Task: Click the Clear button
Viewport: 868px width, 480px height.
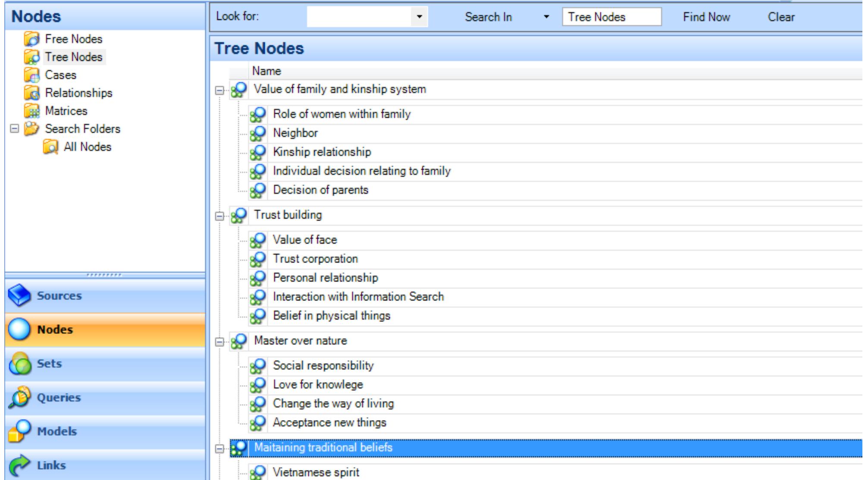Action: [x=780, y=17]
